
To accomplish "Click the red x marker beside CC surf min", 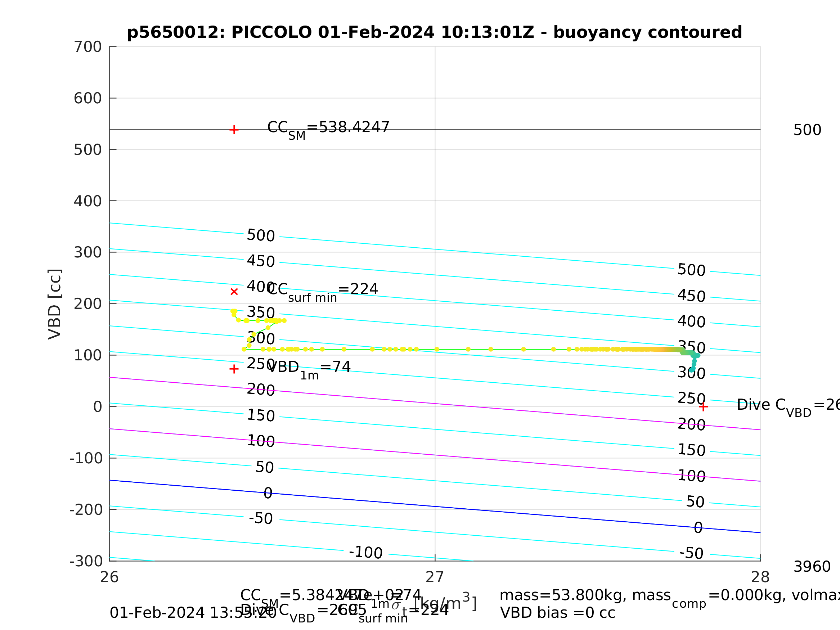I will (234, 292).
